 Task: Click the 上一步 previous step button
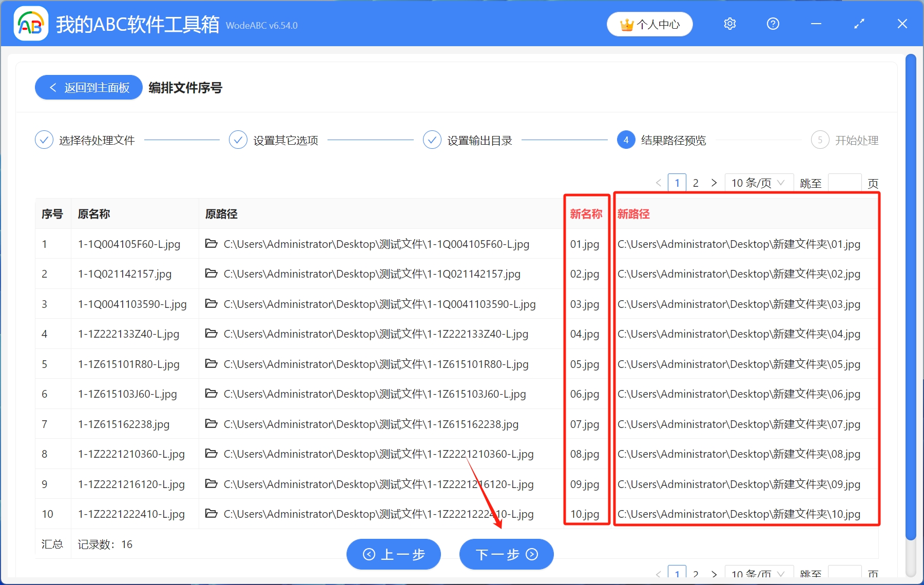point(393,554)
